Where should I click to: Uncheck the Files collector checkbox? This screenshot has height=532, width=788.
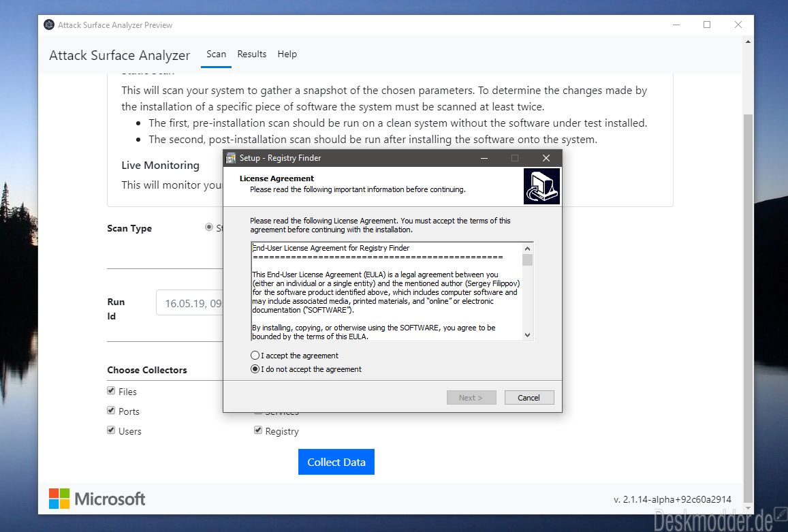[x=111, y=391]
